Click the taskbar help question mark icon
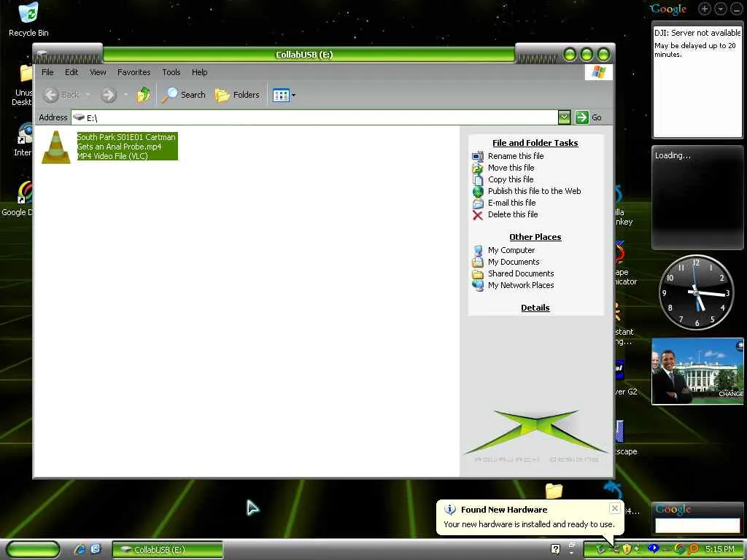 coord(555,549)
